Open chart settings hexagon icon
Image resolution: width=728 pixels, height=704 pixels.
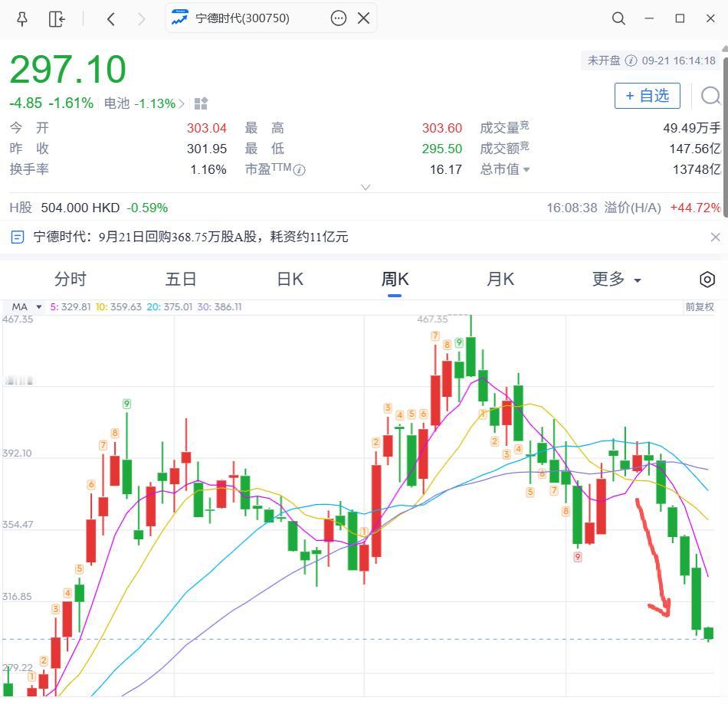(x=707, y=280)
